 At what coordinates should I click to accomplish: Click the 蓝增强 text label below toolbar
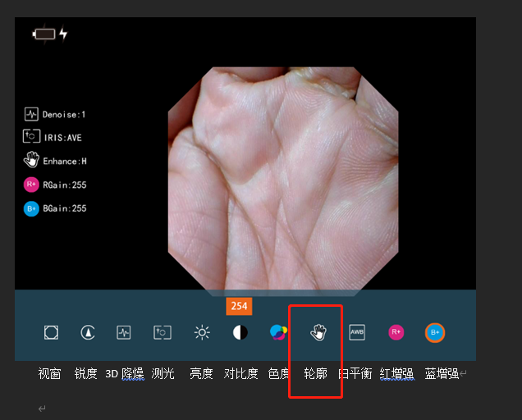point(442,374)
